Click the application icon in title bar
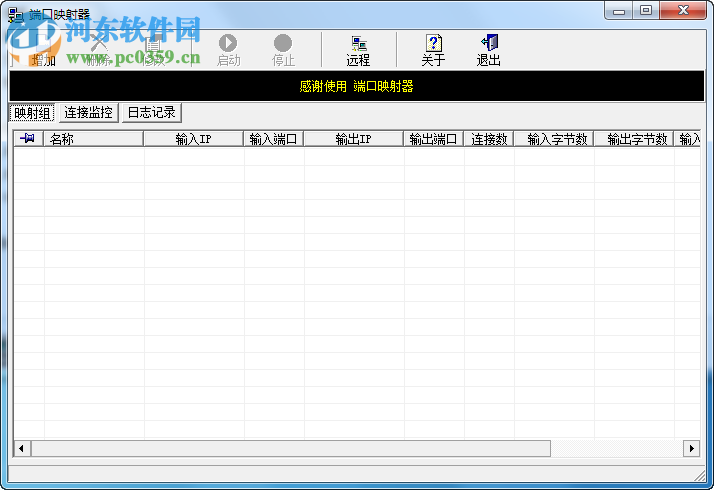 coord(16,15)
